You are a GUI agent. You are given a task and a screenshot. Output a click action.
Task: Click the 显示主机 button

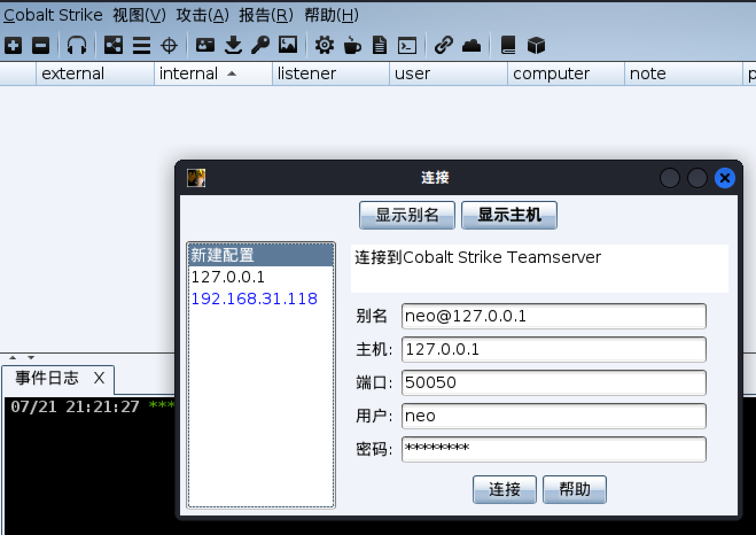(x=509, y=215)
